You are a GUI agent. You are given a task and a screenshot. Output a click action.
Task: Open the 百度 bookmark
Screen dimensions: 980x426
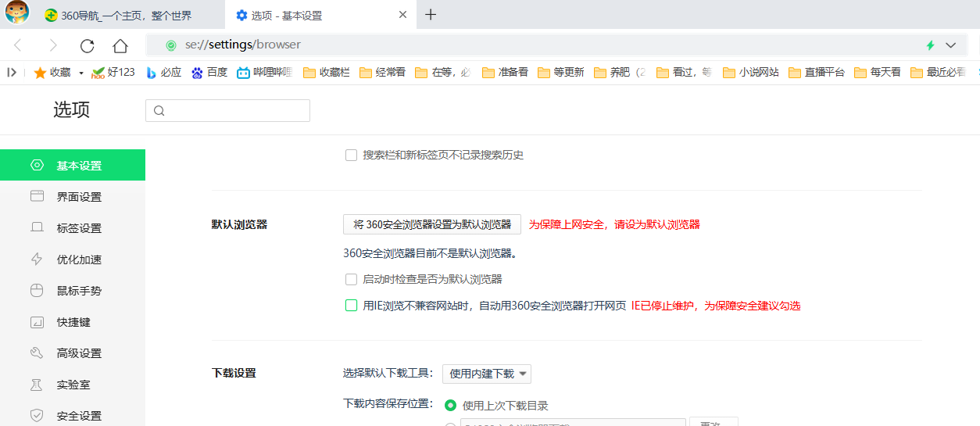click(x=209, y=73)
